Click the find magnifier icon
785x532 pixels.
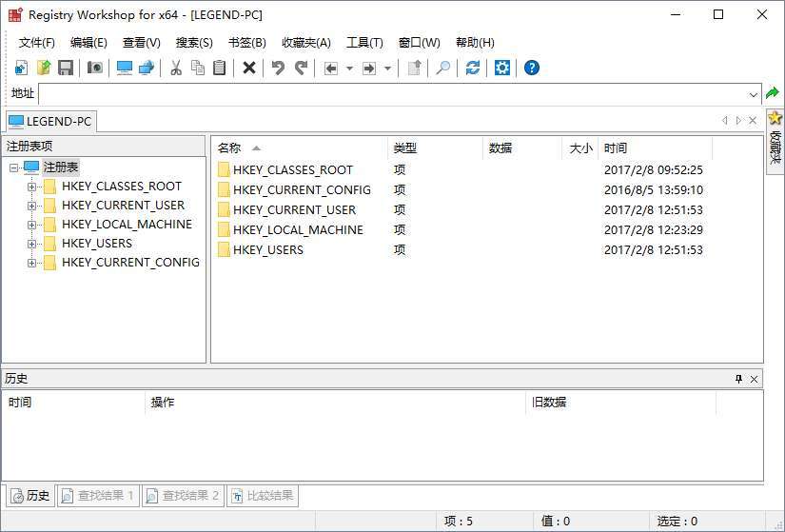tap(443, 68)
